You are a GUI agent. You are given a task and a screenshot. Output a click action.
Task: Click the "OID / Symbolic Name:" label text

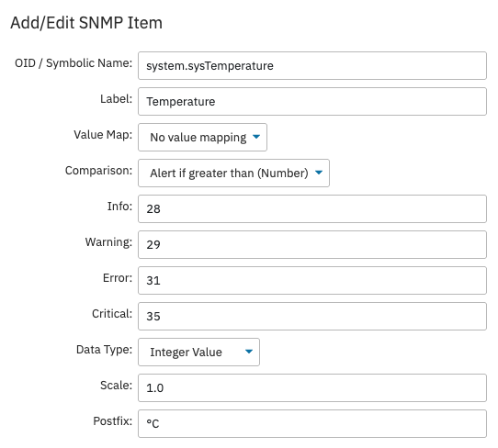74,63
